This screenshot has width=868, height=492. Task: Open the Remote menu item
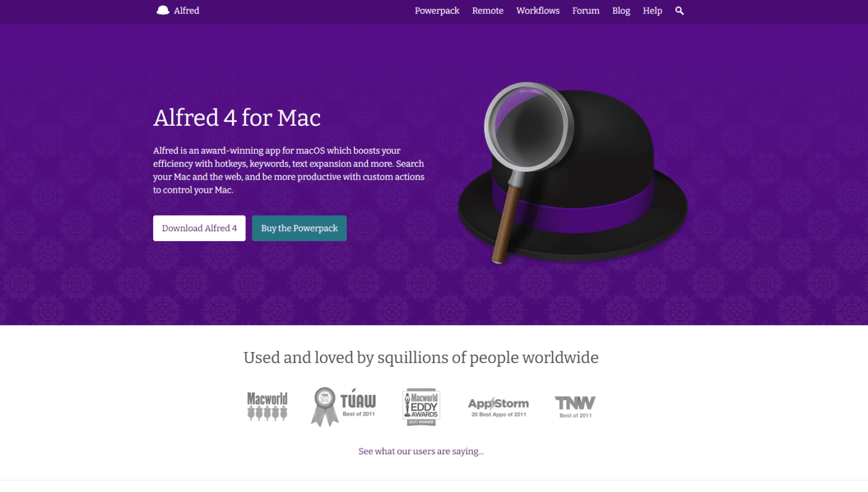488,11
